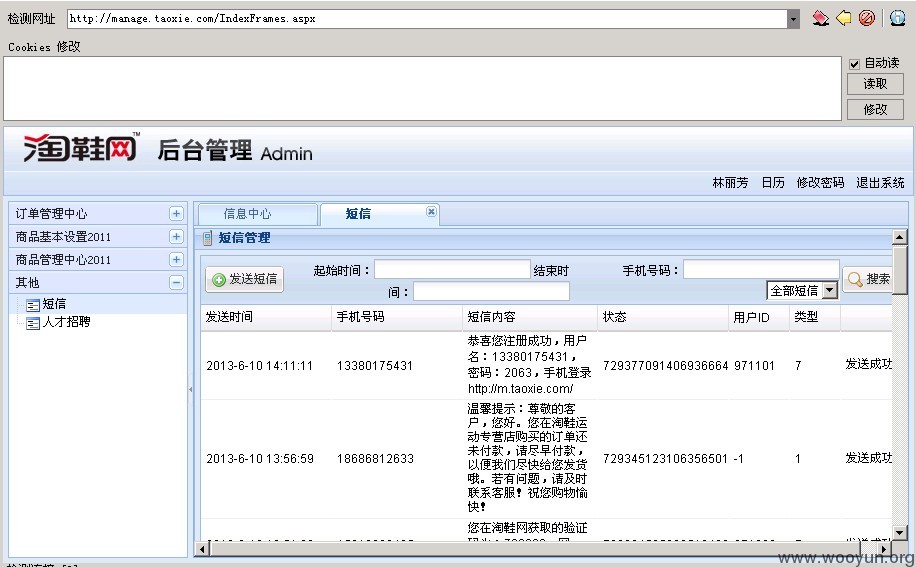The width and height of the screenshot is (916, 567).
Task: Click the 手机号码 input field
Action: point(761,270)
